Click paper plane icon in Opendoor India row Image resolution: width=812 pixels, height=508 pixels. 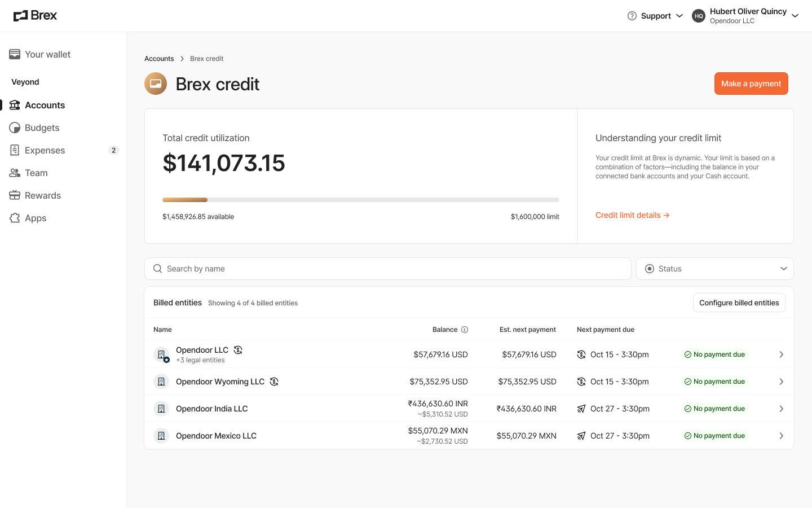(581, 409)
